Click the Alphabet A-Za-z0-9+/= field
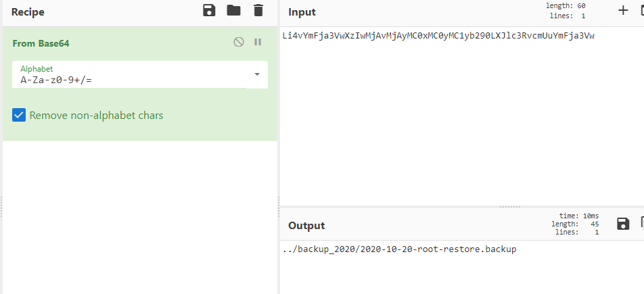 pyautogui.click(x=139, y=74)
